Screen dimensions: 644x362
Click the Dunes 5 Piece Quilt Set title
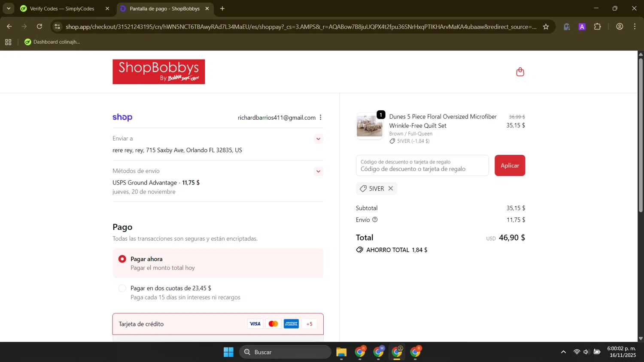[443, 121]
